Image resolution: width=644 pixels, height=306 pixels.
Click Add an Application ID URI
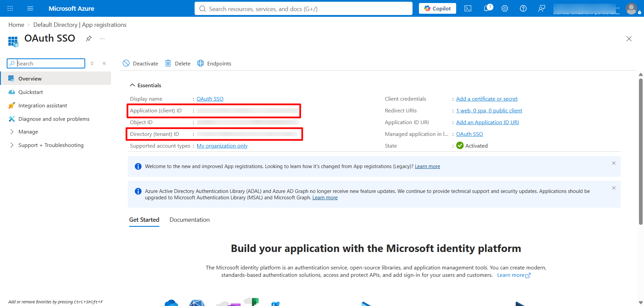487,122
